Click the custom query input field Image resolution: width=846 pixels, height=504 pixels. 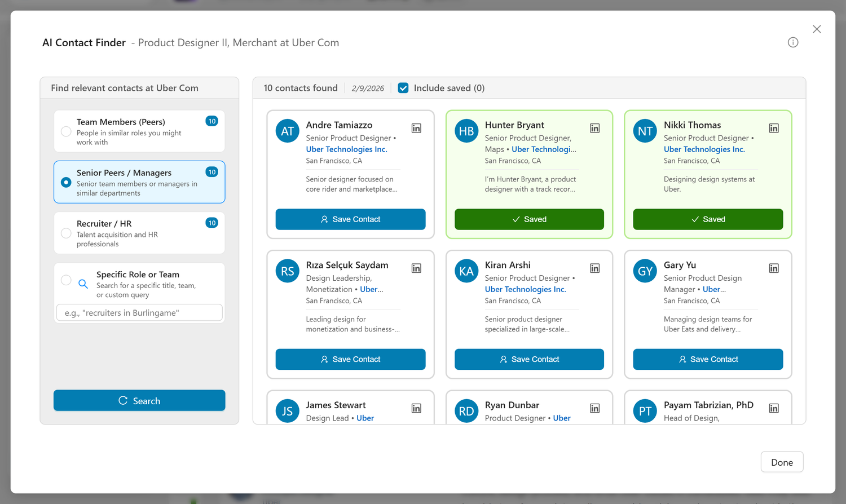click(139, 313)
